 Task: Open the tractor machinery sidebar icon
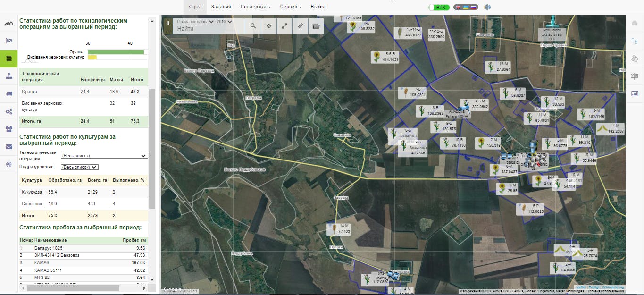pos(8,23)
